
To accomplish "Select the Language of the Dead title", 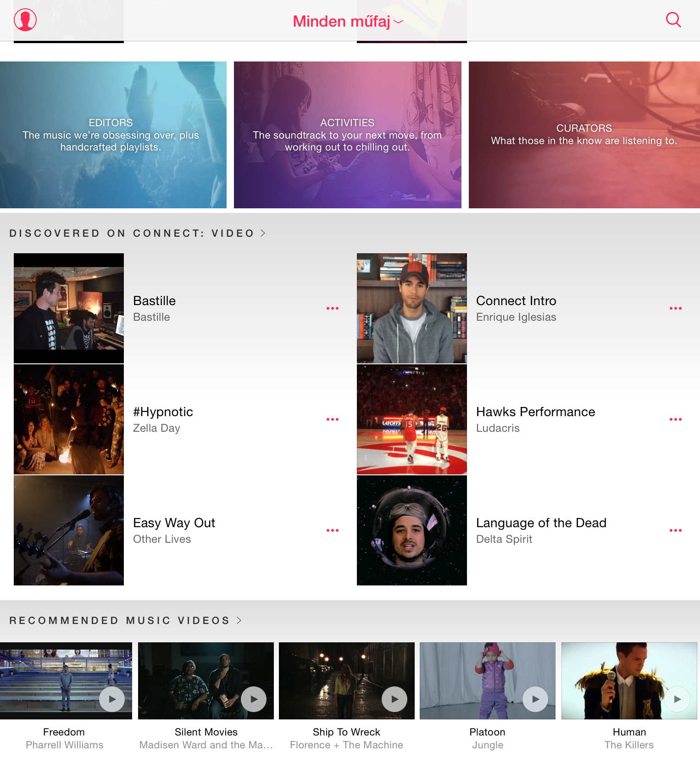I will pos(541,523).
